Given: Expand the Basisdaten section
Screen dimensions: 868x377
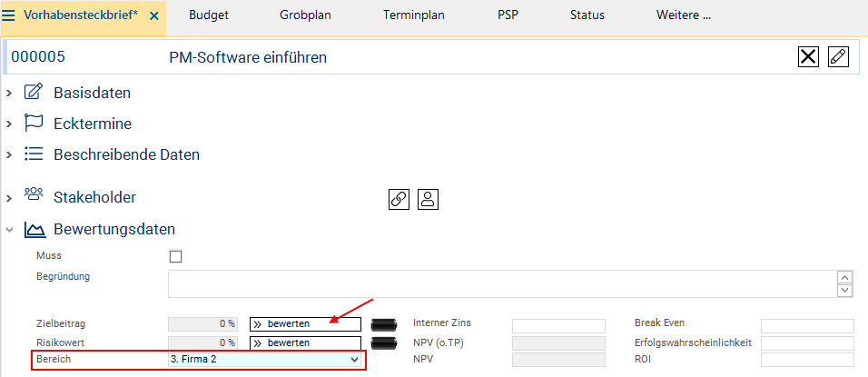Looking at the screenshot, I should [x=10, y=93].
